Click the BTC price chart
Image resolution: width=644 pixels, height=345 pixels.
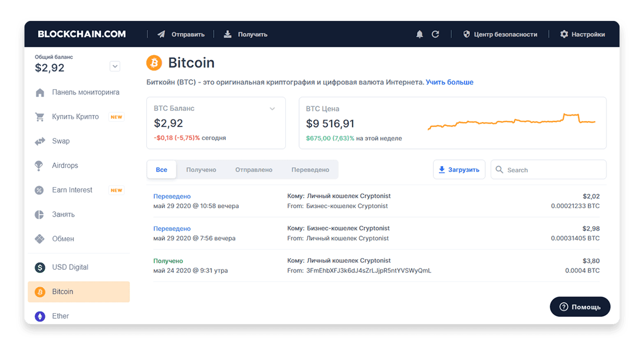coord(512,121)
